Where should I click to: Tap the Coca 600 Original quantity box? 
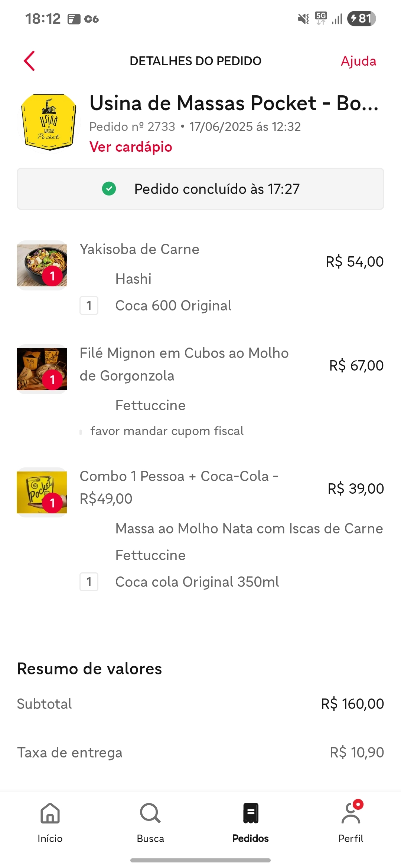coord(89,306)
